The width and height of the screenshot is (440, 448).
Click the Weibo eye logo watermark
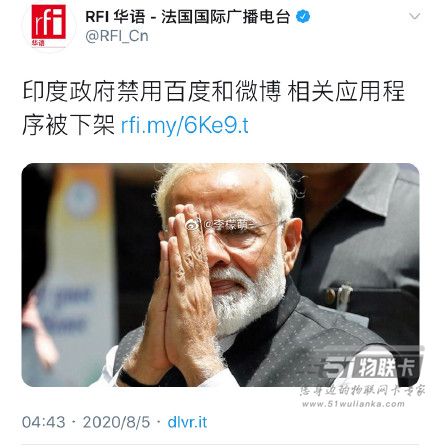tap(193, 225)
